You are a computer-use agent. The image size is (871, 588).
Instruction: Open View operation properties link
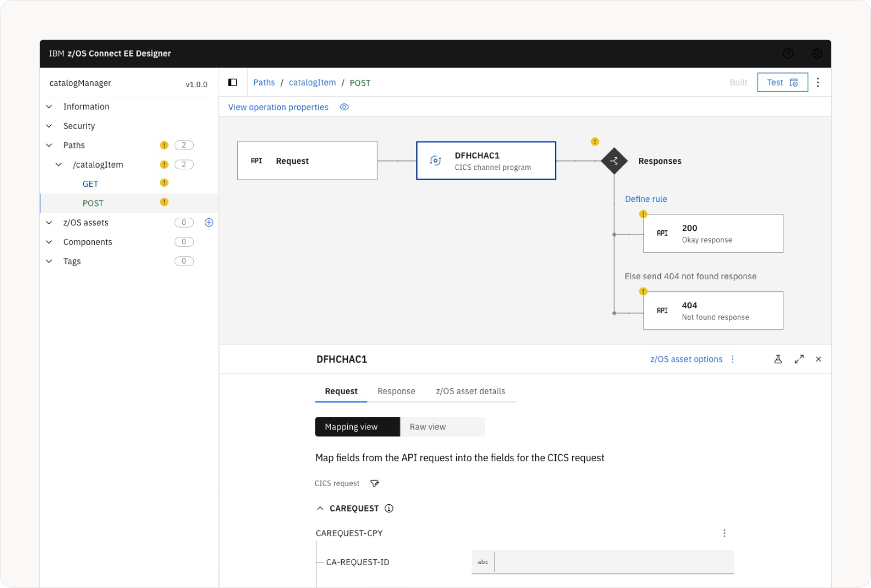pos(278,107)
